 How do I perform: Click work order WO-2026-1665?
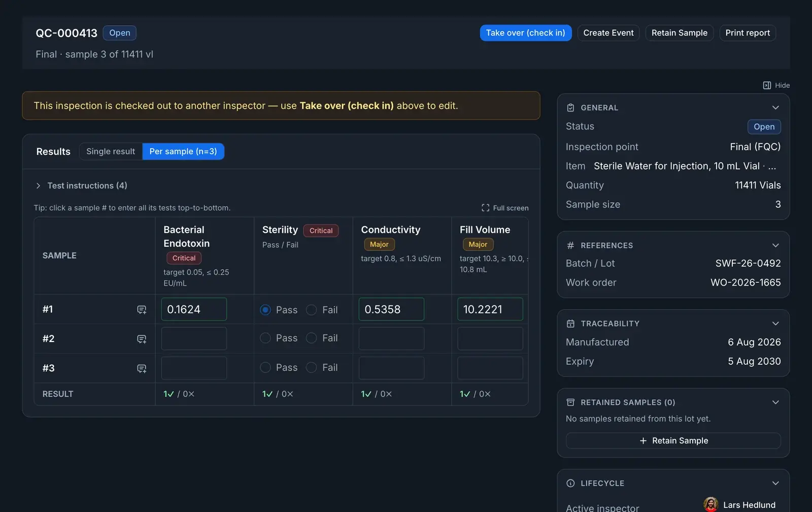746,283
